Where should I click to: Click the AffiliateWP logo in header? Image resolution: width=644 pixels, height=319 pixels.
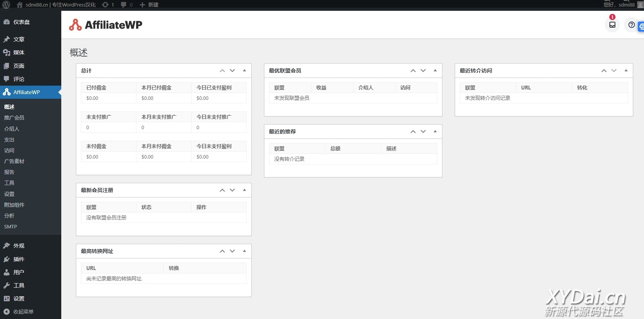[106, 25]
